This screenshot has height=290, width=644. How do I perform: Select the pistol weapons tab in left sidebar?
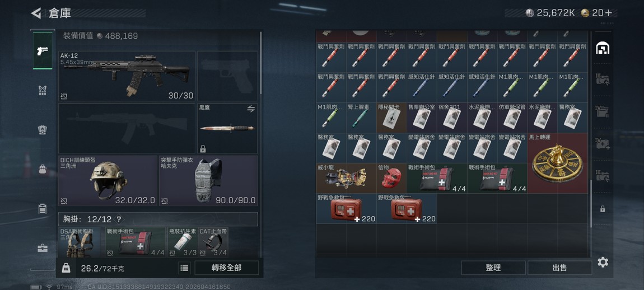pos(43,51)
